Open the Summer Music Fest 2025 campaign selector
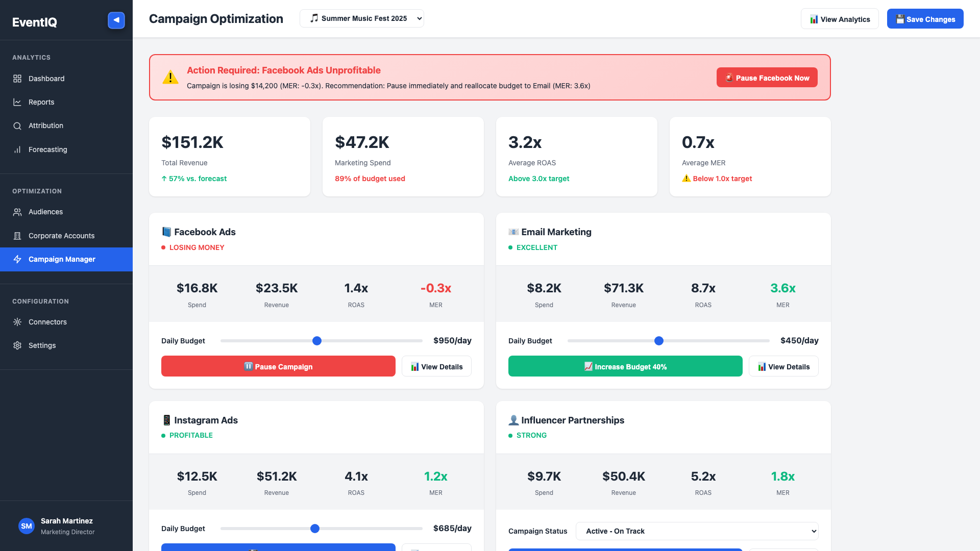 pyautogui.click(x=361, y=18)
